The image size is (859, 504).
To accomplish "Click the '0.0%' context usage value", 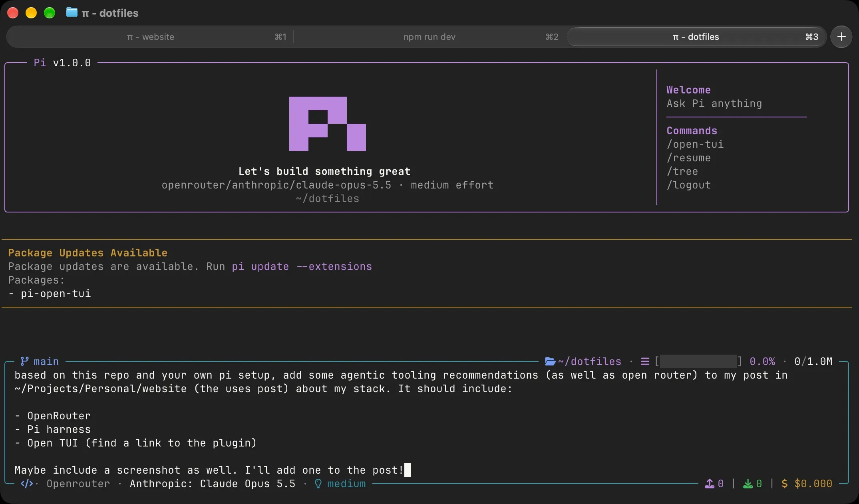I will point(762,361).
